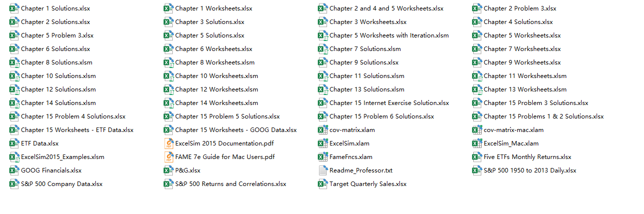Click the icon beside Chapter 2 Problem 3.xlsx
644x214 pixels.
[477, 8]
